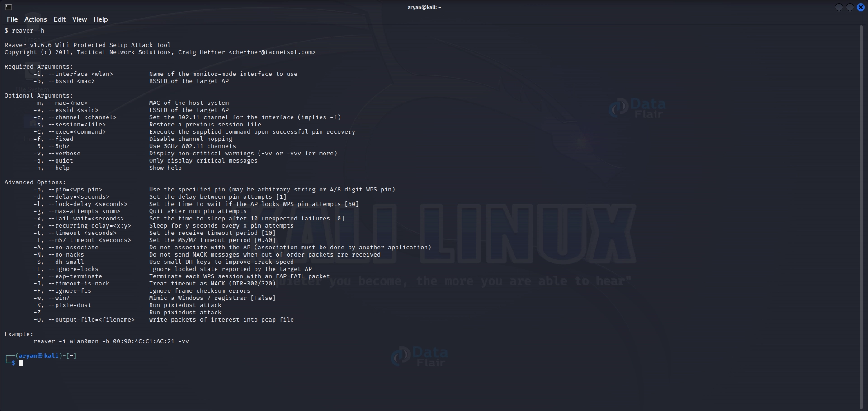Click the 'Use small DH keys to improve crack speed' description
Image resolution: width=868 pixels, height=411 pixels.
222,262
